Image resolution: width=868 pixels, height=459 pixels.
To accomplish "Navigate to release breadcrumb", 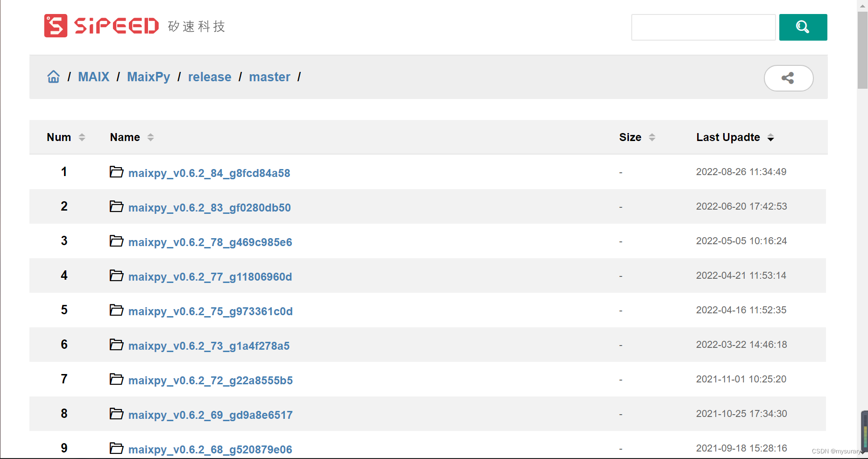I will tap(210, 77).
